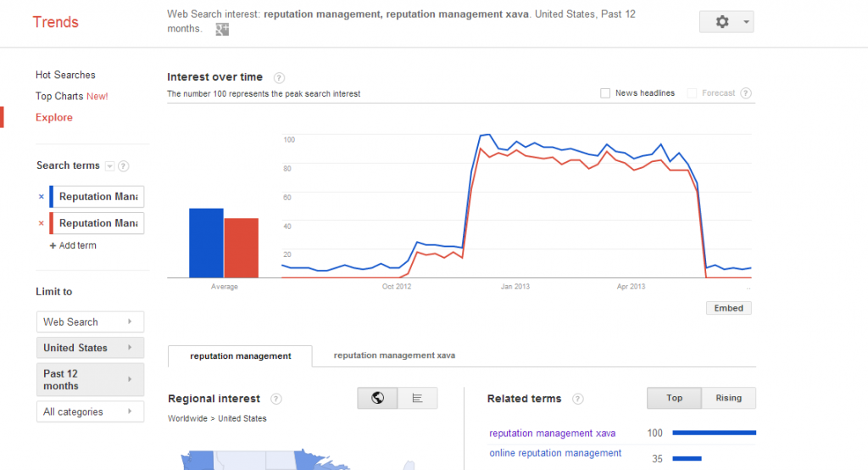Screen dimensions: 868x470
Task: Open the All categories dropdown
Action: [90, 411]
